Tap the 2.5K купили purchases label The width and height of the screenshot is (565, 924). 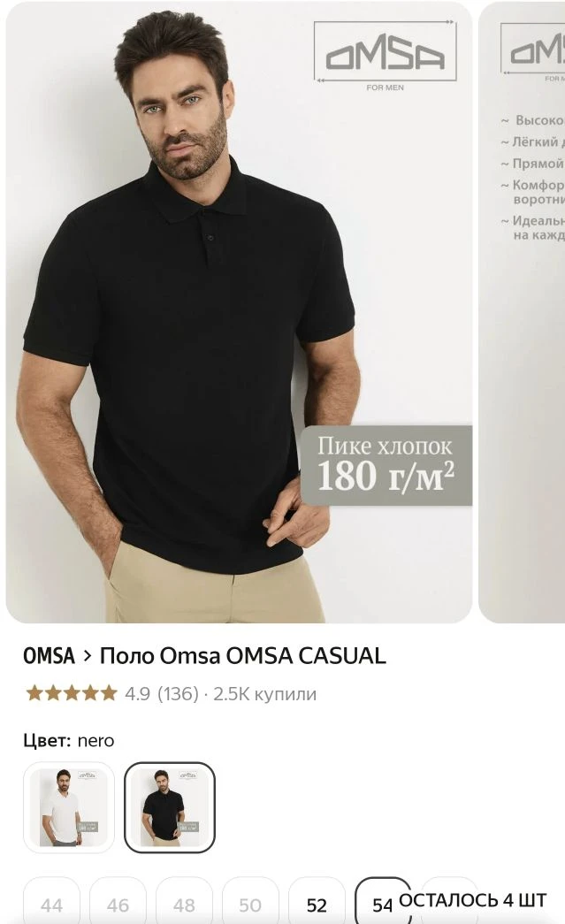(264, 694)
